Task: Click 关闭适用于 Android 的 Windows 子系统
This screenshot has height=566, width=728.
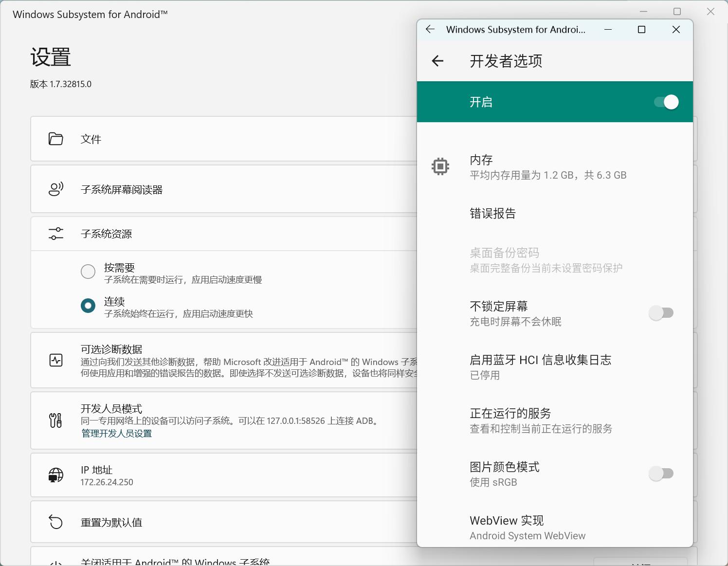Action: (x=174, y=560)
